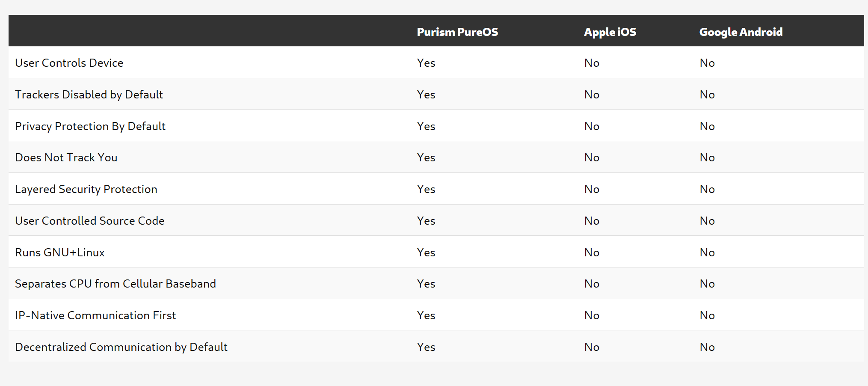Select Decentralized Communication by Default label

tap(121, 347)
